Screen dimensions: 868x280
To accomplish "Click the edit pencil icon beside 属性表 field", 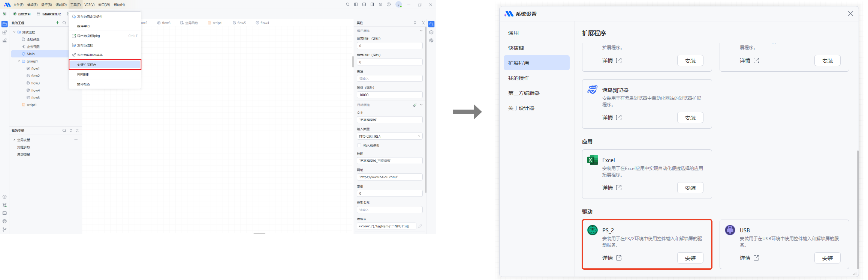I will click(x=420, y=226).
